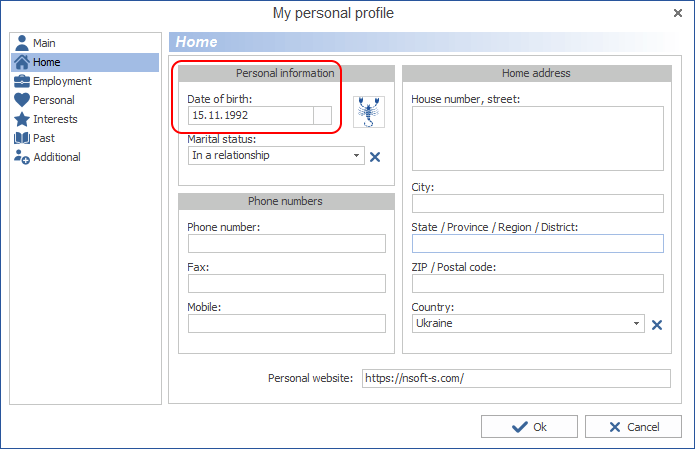Expand the Marital status dropdown

tap(357, 156)
